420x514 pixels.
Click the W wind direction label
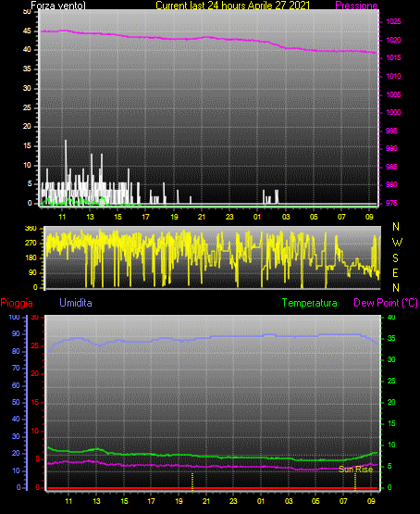point(397,243)
